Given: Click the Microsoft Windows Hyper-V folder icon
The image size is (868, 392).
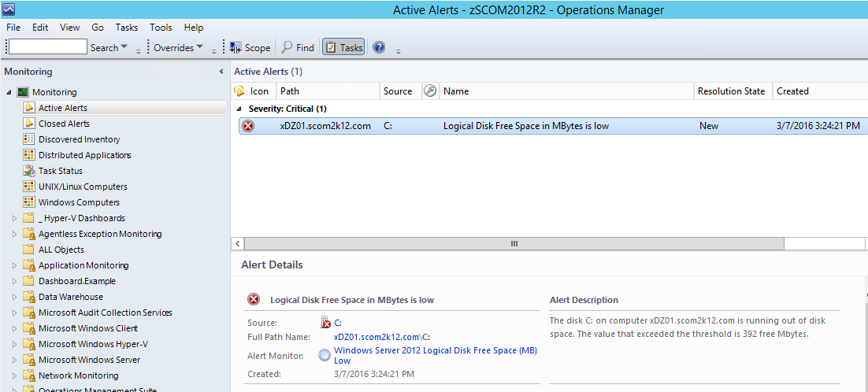Looking at the screenshot, I should pos(29,344).
